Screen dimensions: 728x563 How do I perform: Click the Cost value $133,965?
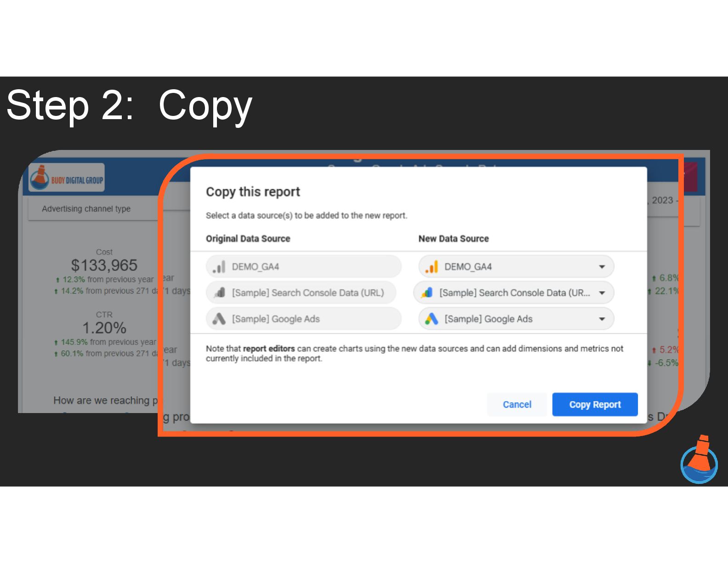(104, 265)
